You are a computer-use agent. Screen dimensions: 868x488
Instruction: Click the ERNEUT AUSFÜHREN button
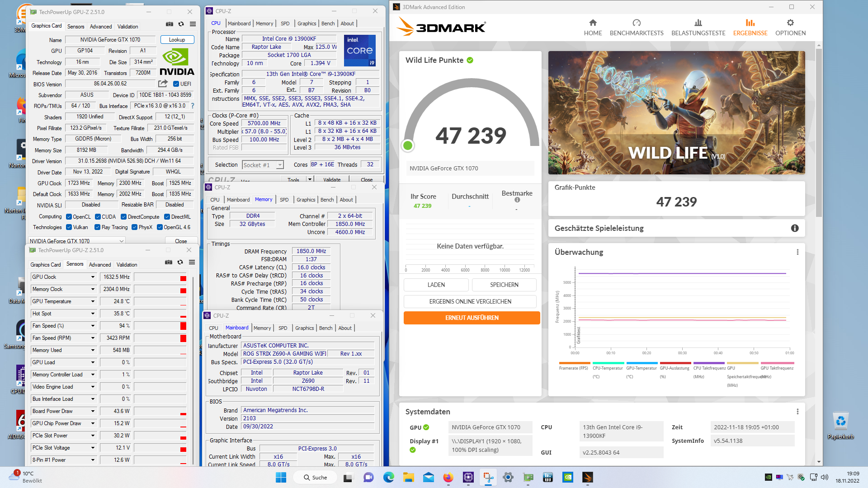click(x=472, y=318)
